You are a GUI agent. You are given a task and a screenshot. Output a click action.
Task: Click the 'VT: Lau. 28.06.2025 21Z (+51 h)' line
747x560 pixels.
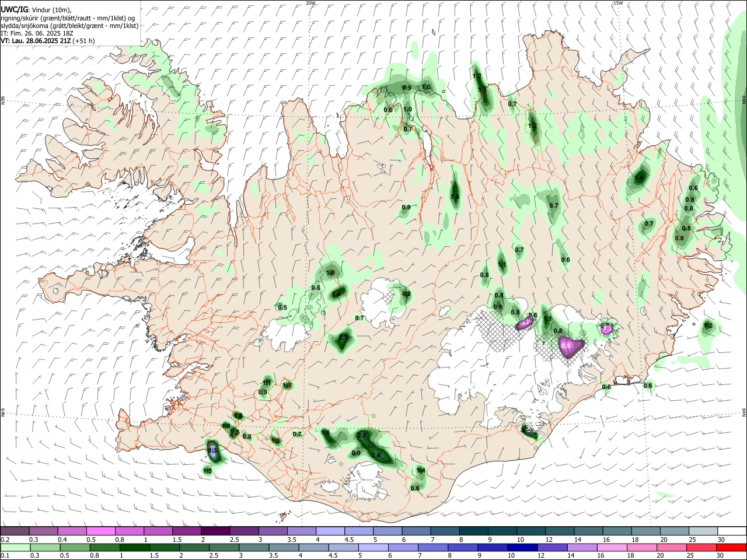47,41
